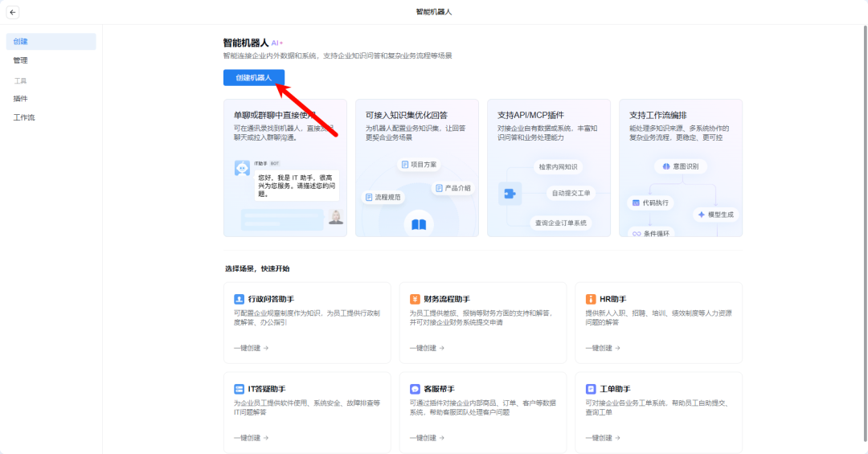
Task: Click 一键创建 under 财务流程助手
Action: click(x=427, y=348)
